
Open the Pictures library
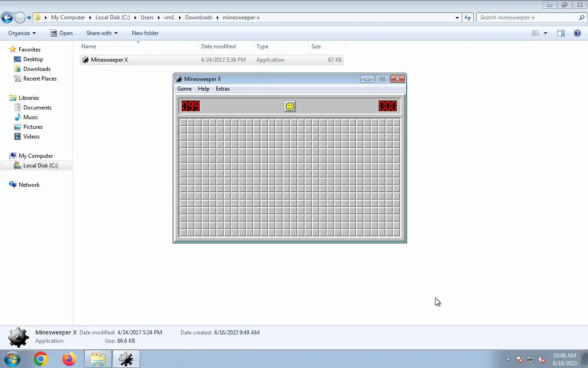pyautogui.click(x=33, y=127)
